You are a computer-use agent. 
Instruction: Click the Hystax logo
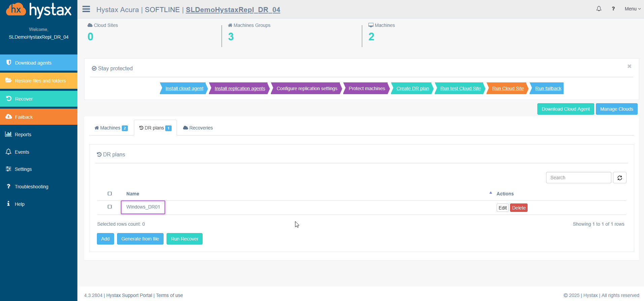click(x=39, y=10)
